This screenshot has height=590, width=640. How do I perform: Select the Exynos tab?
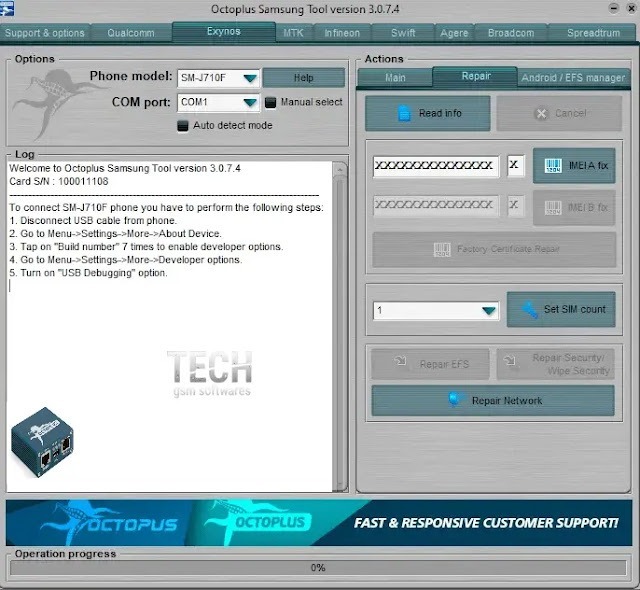224,32
